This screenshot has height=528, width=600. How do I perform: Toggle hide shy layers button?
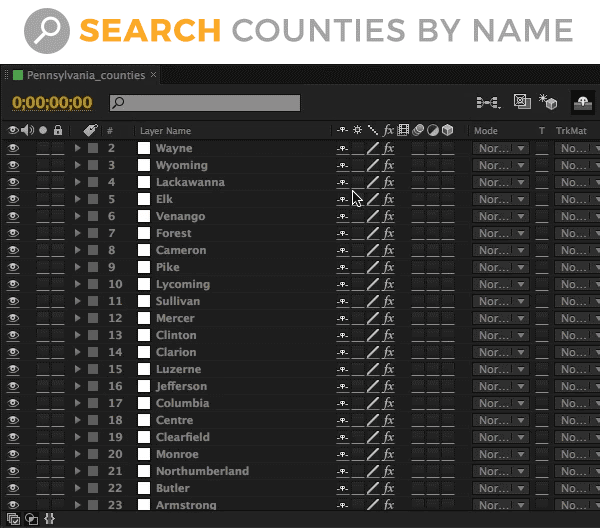tap(581, 102)
